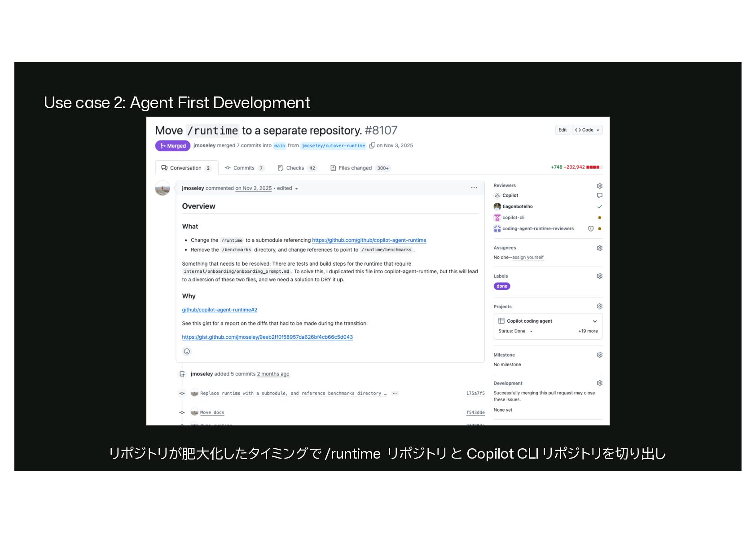Click jmoseley's avatar beside the comment
The width and height of the screenshot is (756, 534).
tap(163, 188)
